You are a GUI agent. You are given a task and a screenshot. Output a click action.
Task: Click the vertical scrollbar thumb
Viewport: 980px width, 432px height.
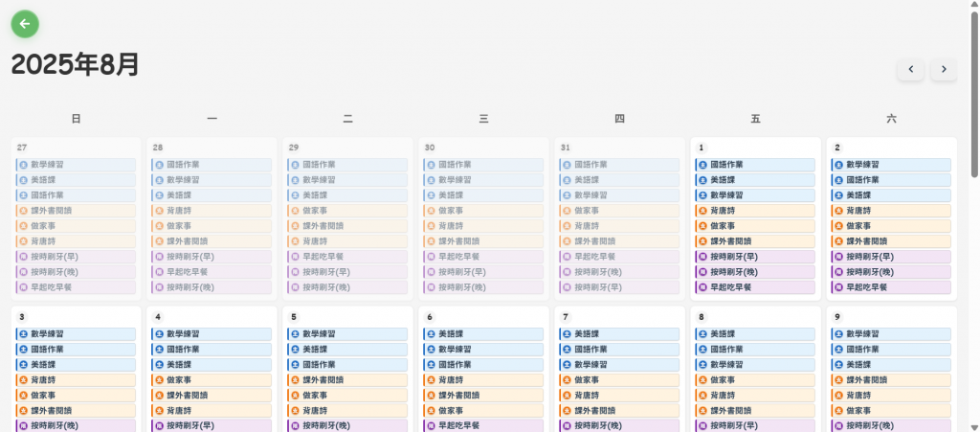[974, 94]
